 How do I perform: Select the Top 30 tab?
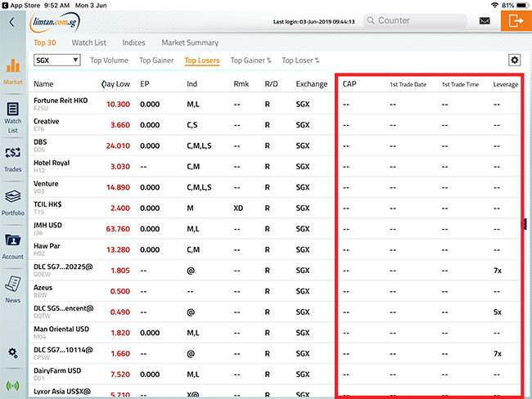[45, 43]
